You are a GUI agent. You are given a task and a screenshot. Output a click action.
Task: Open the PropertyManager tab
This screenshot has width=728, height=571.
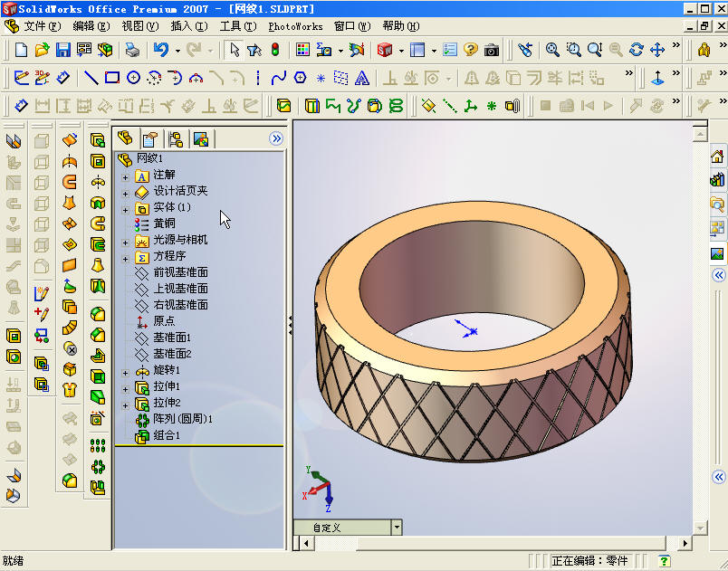[150, 138]
